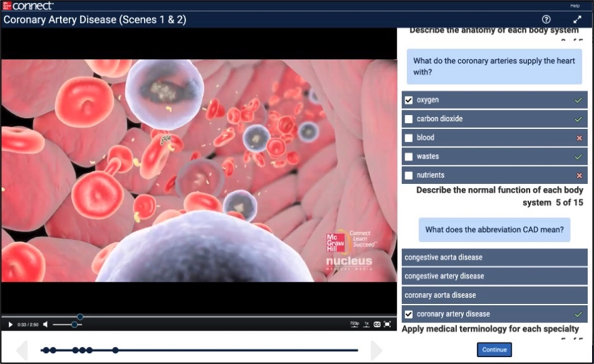Viewport: 594px width, 364px height.
Task: Check the wastes checkbox
Action: coord(409,157)
